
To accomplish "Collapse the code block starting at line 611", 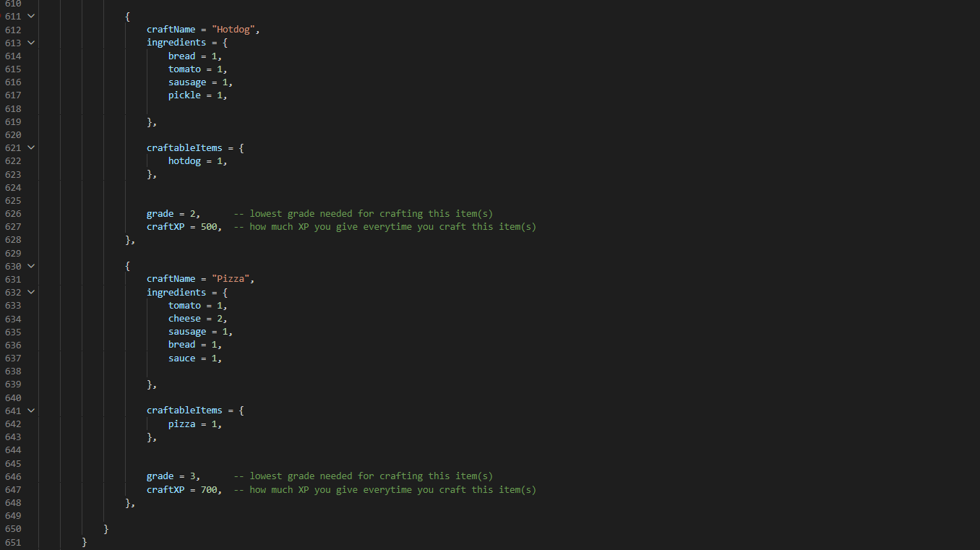I will [31, 16].
